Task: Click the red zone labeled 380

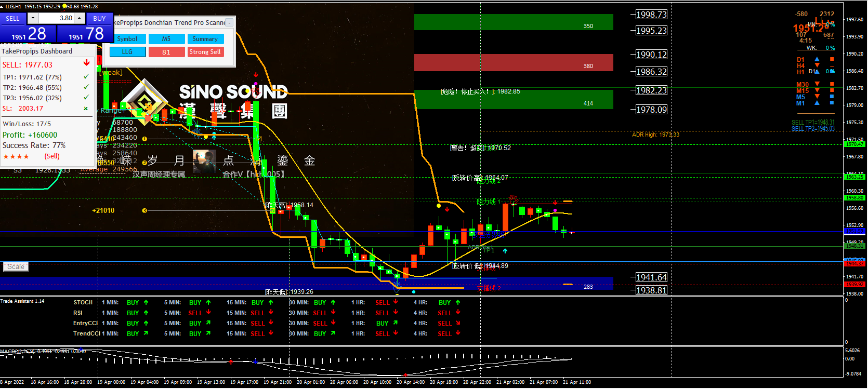Action: [x=514, y=62]
